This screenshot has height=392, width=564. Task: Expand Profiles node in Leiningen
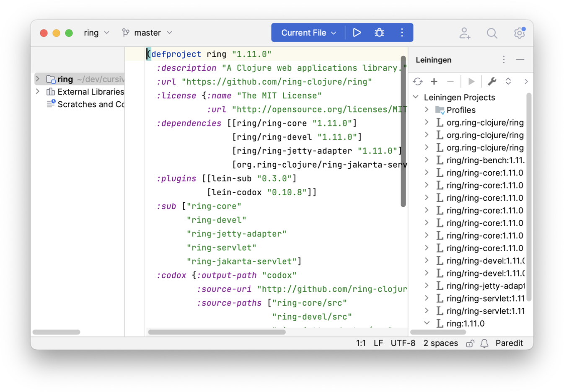(427, 110)
